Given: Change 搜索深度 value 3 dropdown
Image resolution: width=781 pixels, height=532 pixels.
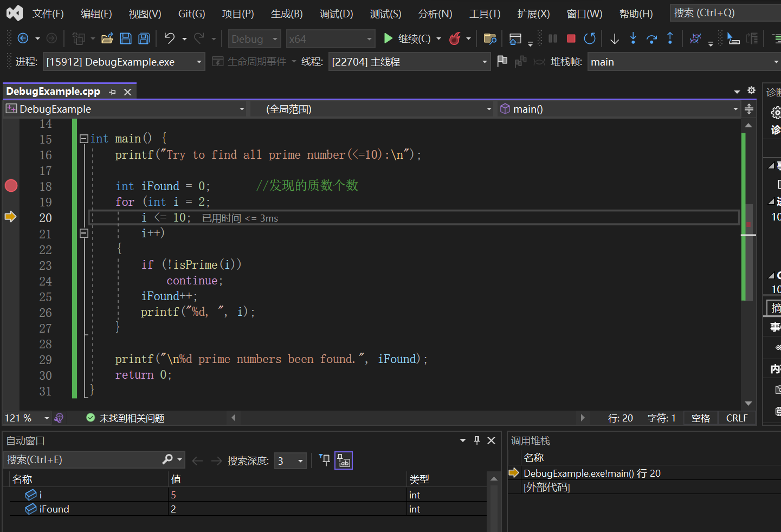Looking at the screenshot, I should (x=291, y=460).
